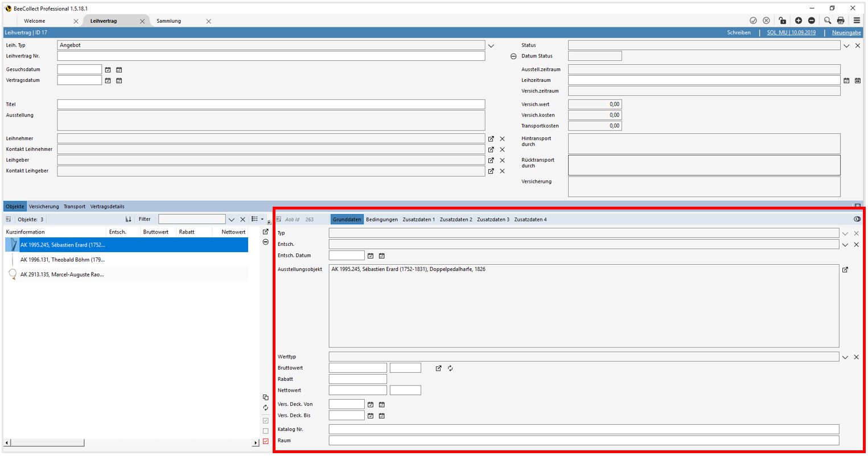Click the confirm checkmark icon in the toolbar
The width and height of the screenshot is (868, 456).
754,20
